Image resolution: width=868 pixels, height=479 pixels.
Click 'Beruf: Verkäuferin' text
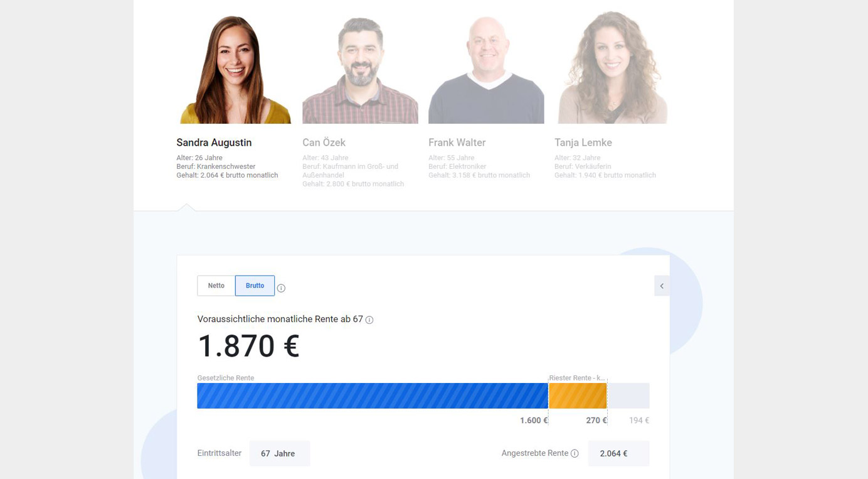582,166
